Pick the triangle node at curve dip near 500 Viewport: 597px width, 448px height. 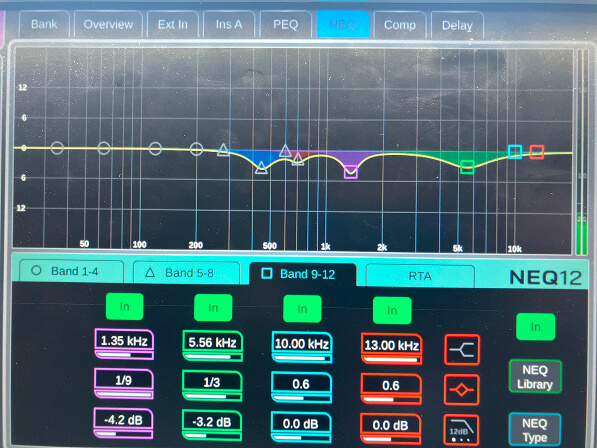click(261, 167)
